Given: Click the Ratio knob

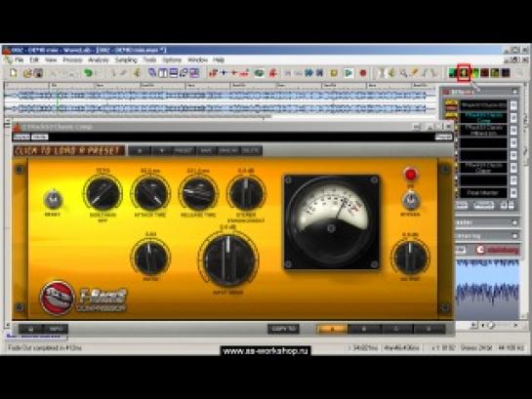Looking at the screenshot, I should [x=150, y=259].
